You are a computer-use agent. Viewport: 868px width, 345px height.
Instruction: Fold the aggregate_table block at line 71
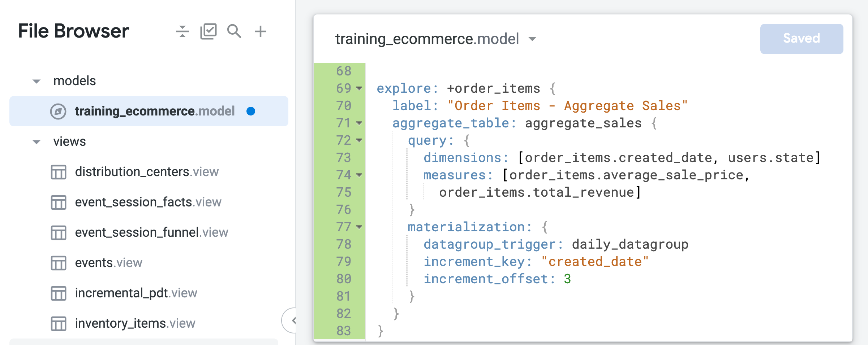coord(359,123)
